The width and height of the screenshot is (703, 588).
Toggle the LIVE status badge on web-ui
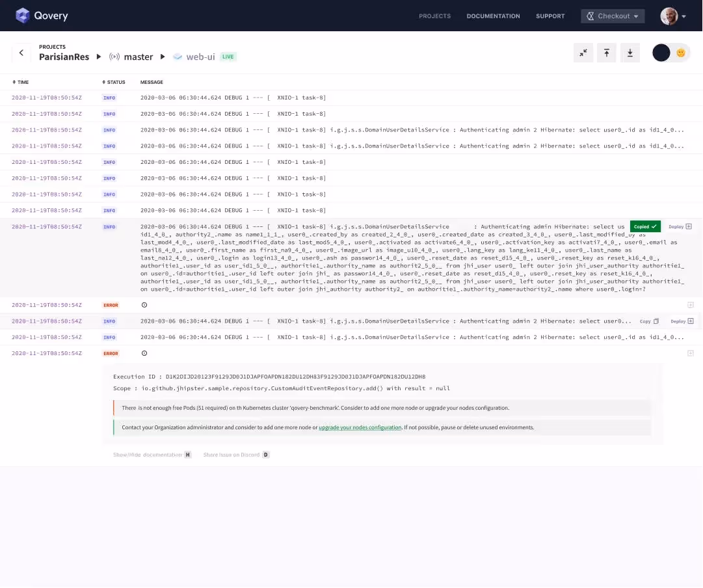click(x=228, y=57)
